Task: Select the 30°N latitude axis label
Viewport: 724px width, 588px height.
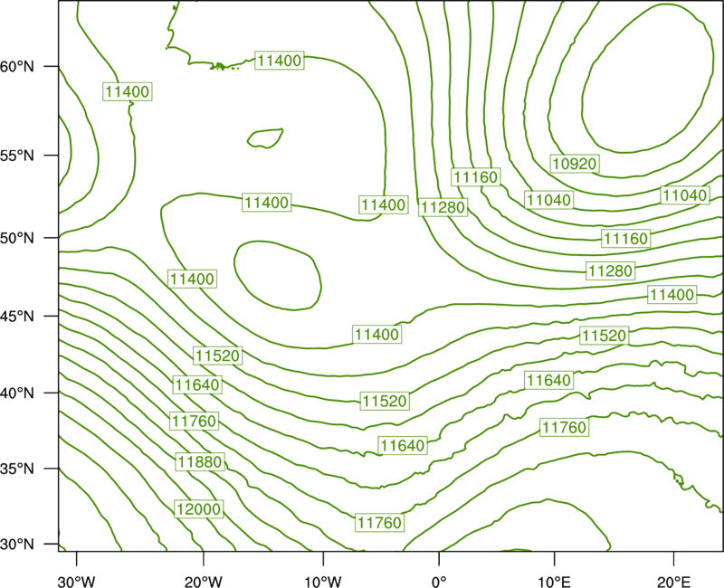Action: coord(17,545)
